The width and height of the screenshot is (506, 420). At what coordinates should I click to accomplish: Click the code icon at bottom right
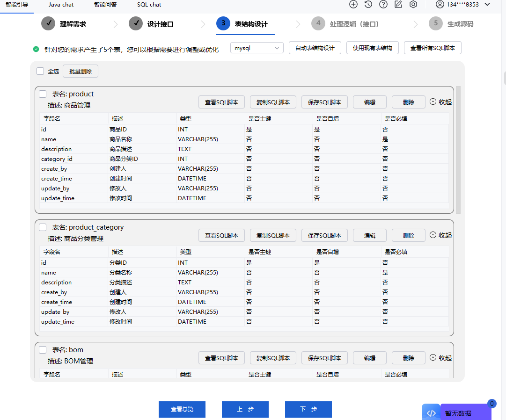point(431,413)
